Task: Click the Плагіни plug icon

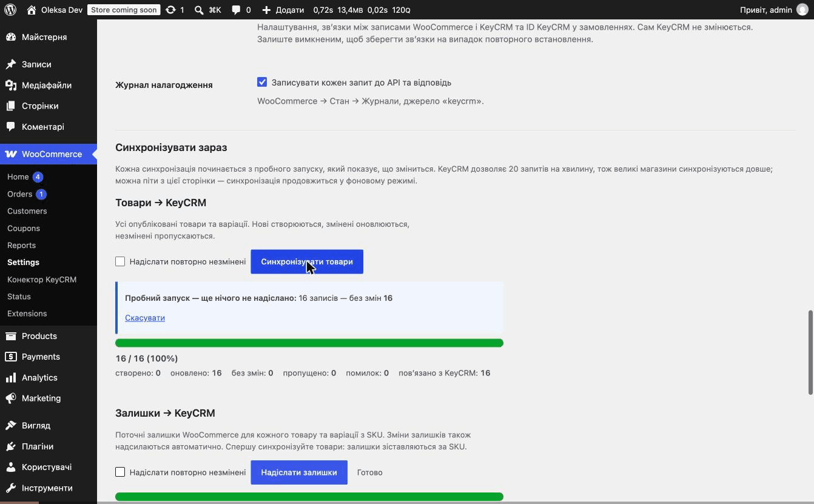Action: click(x=11, y=446)
